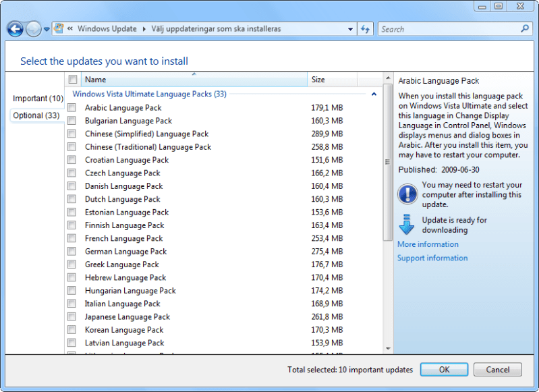The width and height of the screenshot is (539, 392).
Task: Click the blue download arrow icon
Action: click(x=407, y=225)
